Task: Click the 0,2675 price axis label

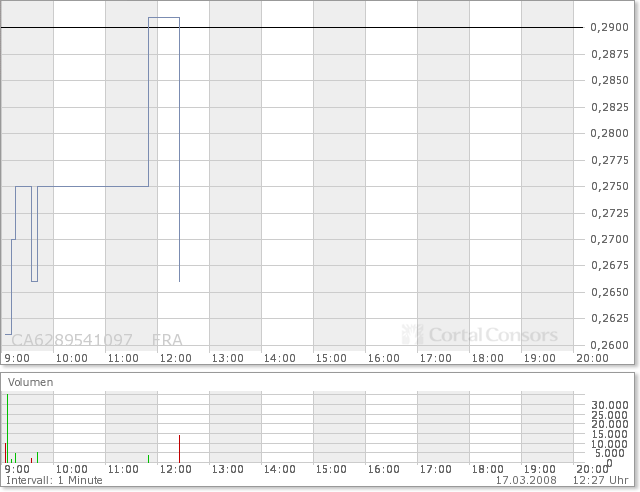Action: 609,265
